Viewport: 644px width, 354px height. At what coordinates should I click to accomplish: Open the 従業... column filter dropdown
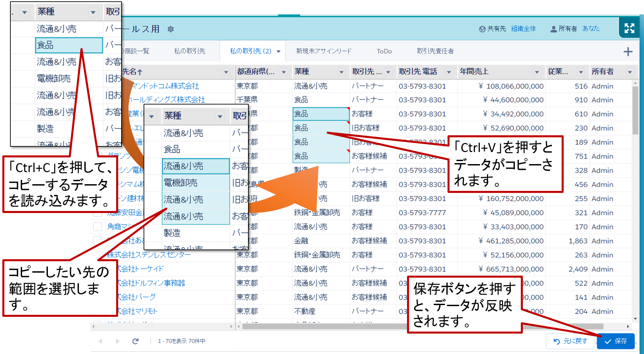pos(581,72)
